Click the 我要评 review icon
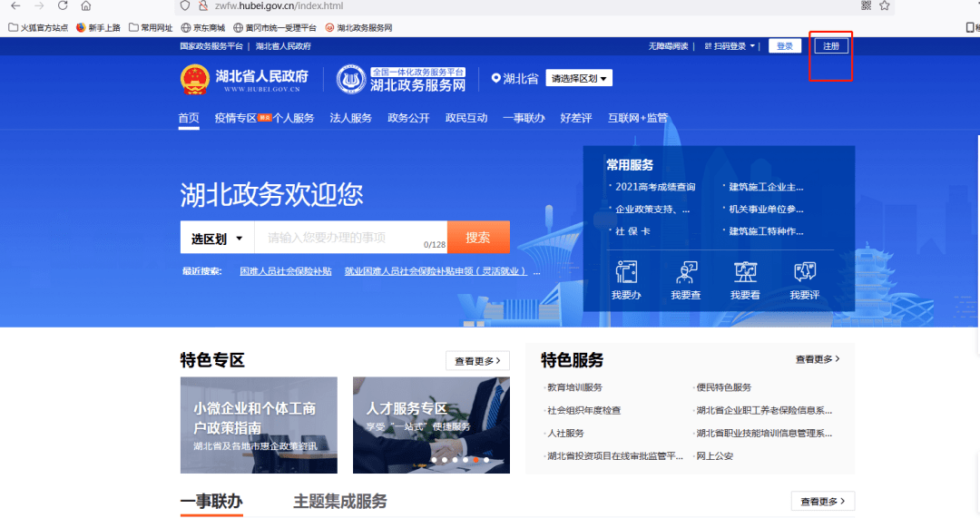Screen dimensions: 980x518 pyautogui.click(x=804, y=272)
